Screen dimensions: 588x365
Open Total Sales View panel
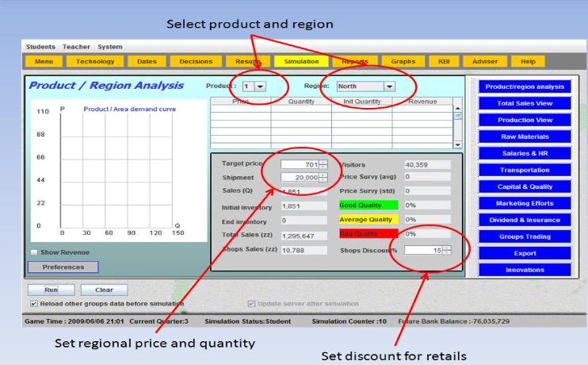pos(518,103)
